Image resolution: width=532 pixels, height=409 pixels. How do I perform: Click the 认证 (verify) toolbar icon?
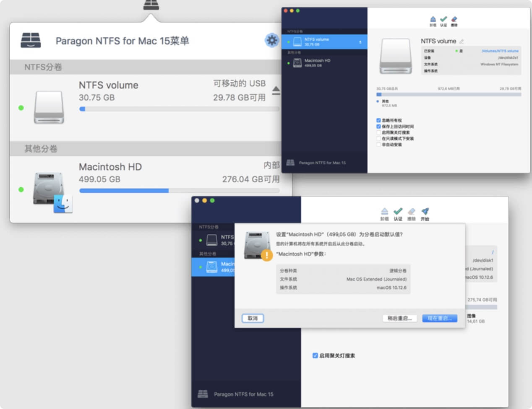point(443,19)
